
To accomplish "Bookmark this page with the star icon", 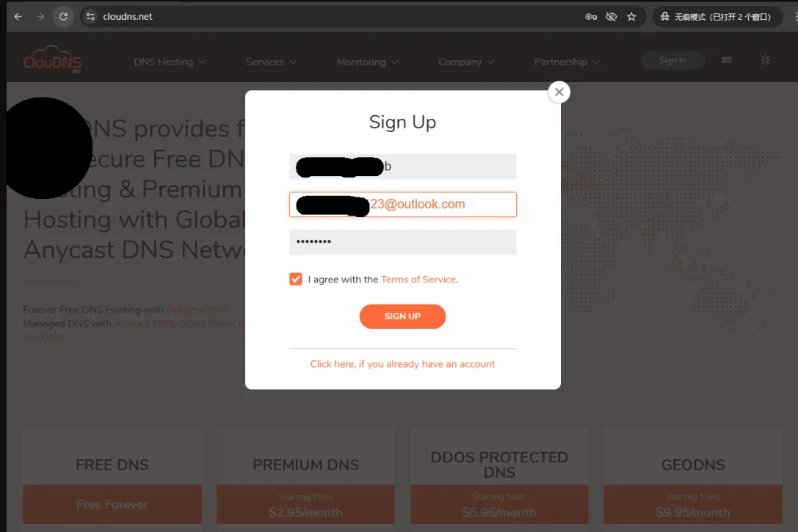I will [x=631, y=17].
